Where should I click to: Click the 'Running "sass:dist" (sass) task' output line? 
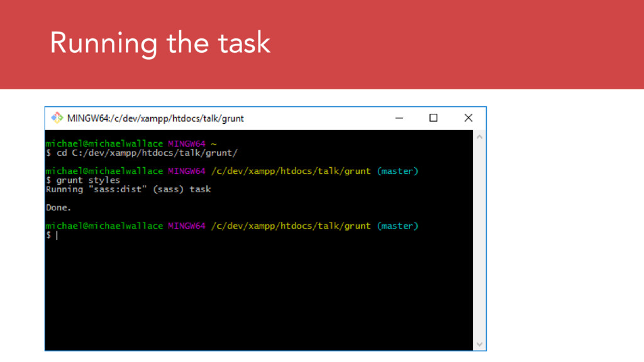pyautogui.click(x=128, y=189)
